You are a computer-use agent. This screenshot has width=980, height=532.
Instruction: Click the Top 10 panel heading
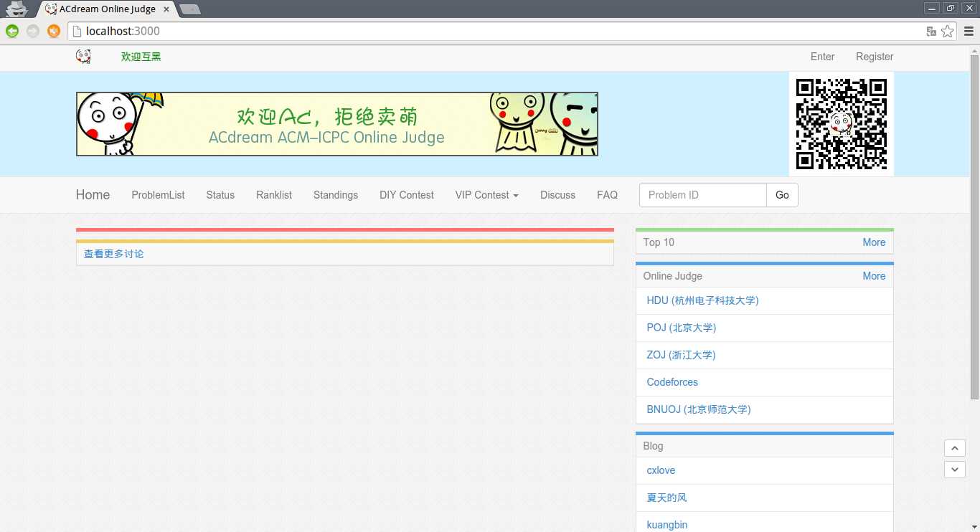tap(659, 242)
